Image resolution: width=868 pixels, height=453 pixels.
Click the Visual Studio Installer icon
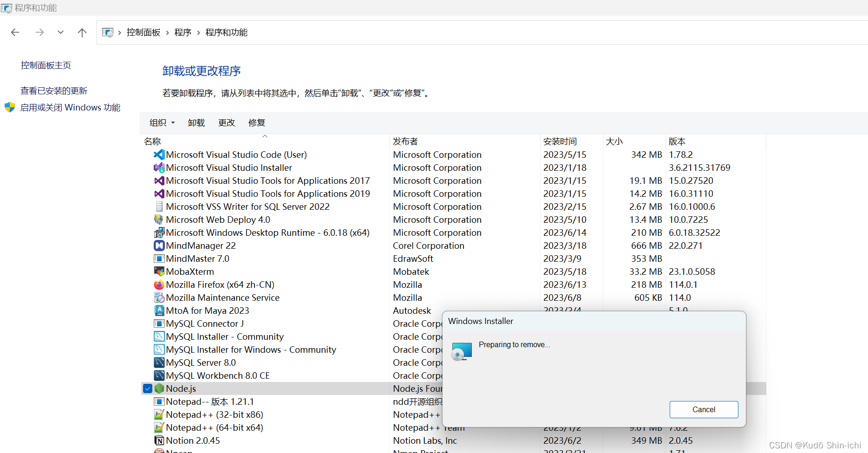click(159, 168)
